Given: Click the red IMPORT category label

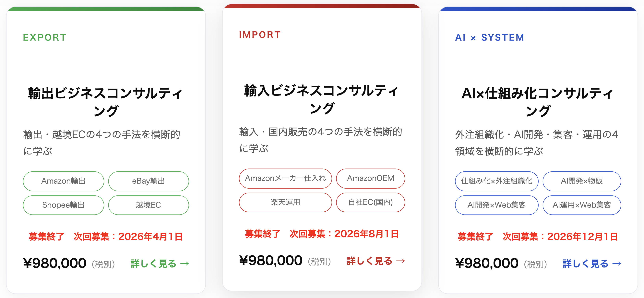Looking at the screenshot, I should (260, 35).
